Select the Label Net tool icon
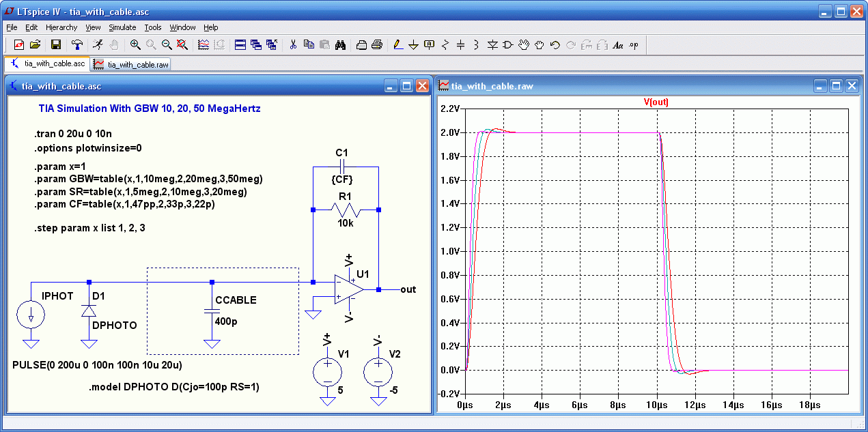868x432 pixels. 429,44
